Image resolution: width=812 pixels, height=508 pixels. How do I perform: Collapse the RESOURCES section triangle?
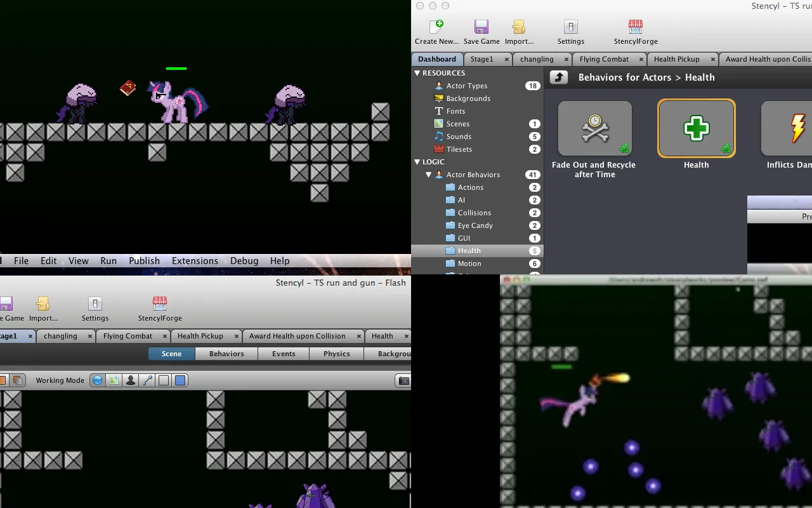coord(417,73)
